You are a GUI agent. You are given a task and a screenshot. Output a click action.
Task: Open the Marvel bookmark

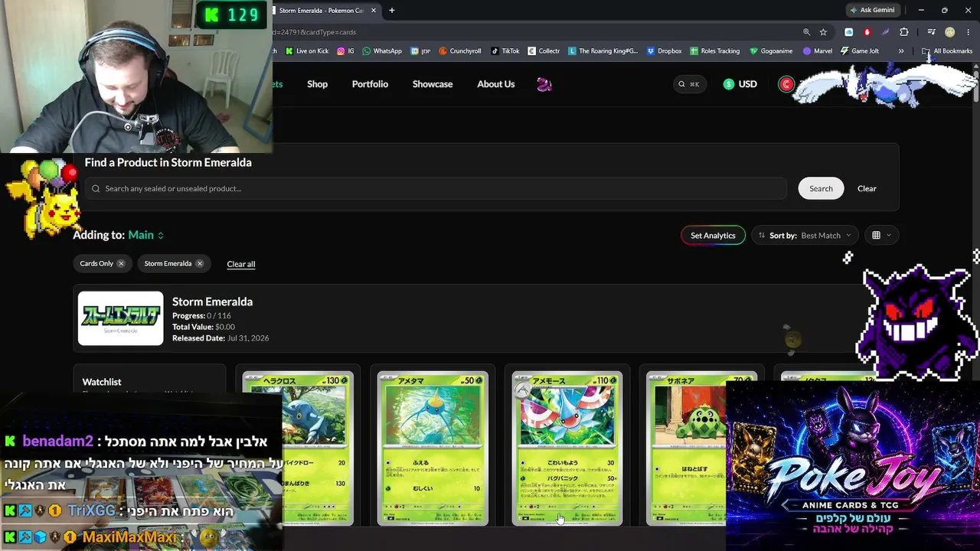(x=817, y=51)
